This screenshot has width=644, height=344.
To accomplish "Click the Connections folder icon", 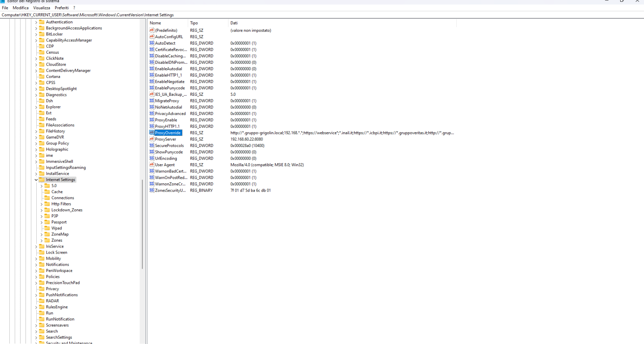I will pyautogui.click(x=47, y=198).
